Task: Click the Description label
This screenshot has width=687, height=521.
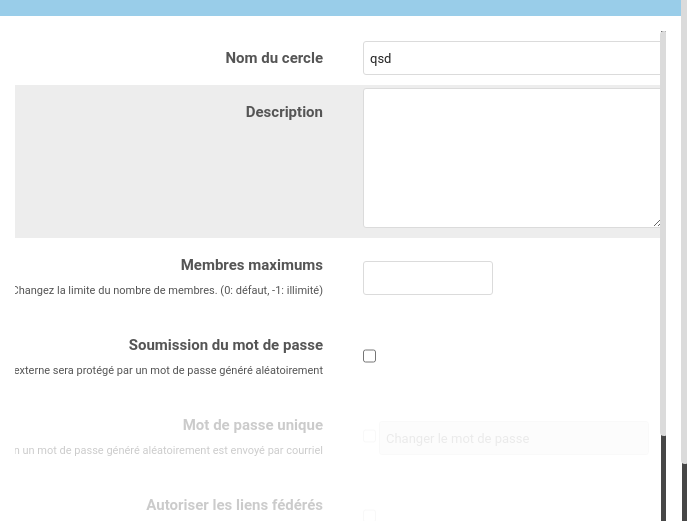Action: point(284,112)
